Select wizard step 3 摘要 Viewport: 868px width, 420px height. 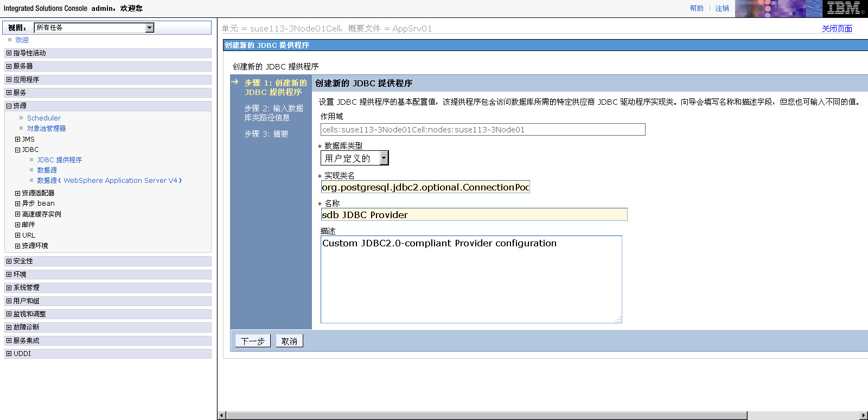point(266,134)
